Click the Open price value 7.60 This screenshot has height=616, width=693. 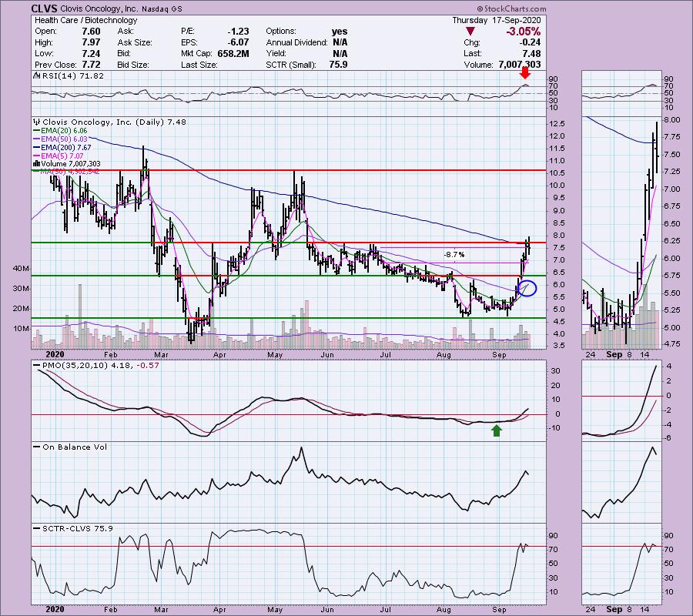click(91, 32)
